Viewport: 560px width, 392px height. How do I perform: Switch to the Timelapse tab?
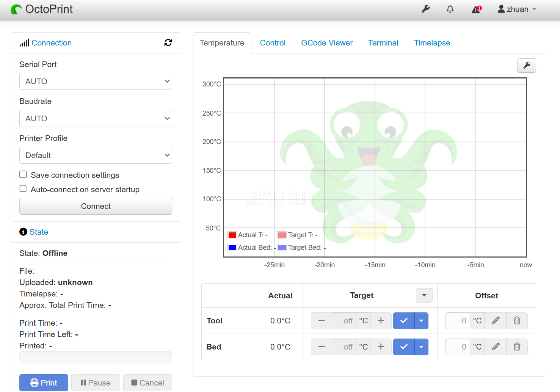(432, 43)
